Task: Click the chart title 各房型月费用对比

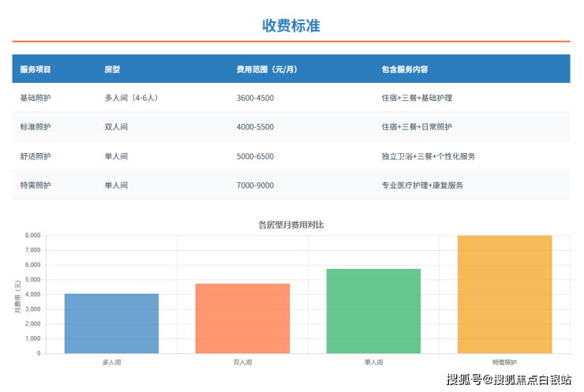Action: [291, 225]
